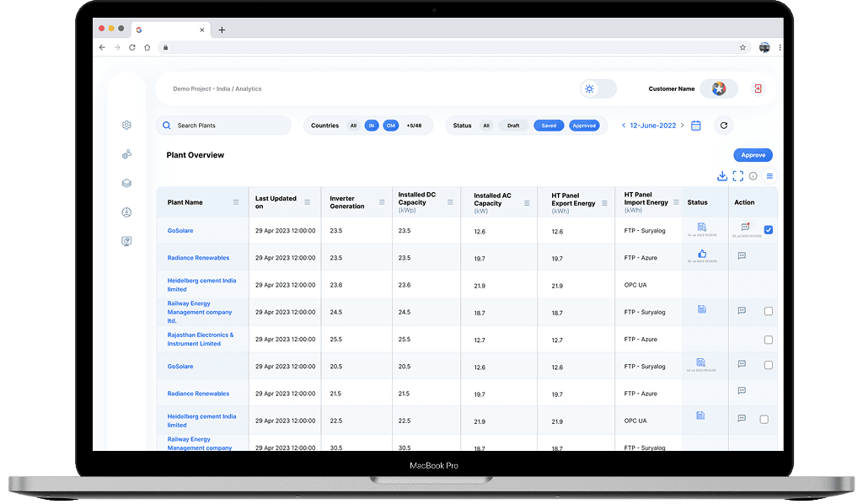Open the comment icon with red dot for GoSolare 23.5

(x=745, y=227)
